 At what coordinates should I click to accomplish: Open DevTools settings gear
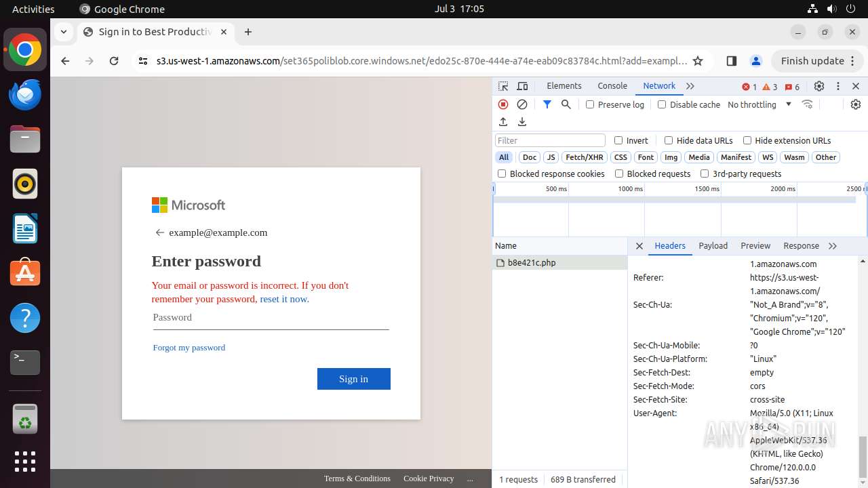point(819,86)
